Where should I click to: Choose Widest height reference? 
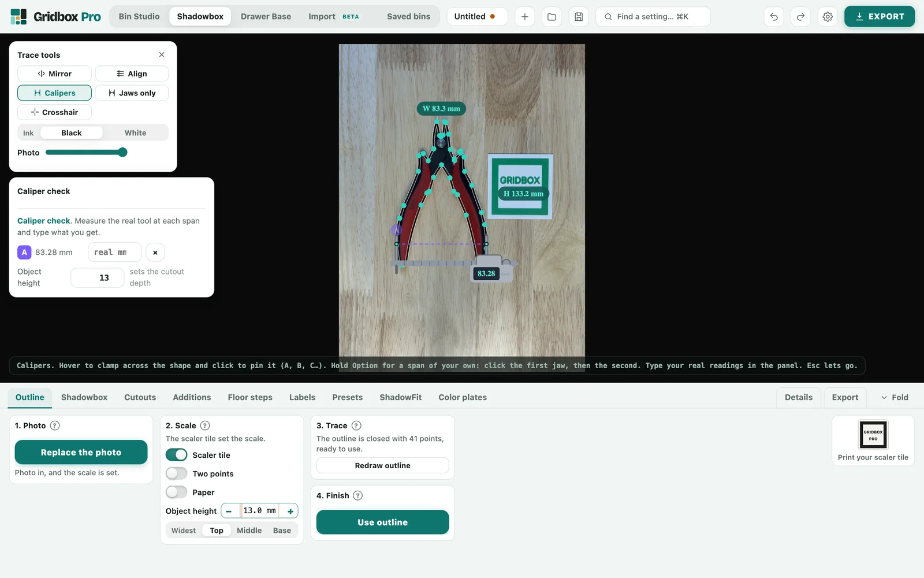pos(184,531)
